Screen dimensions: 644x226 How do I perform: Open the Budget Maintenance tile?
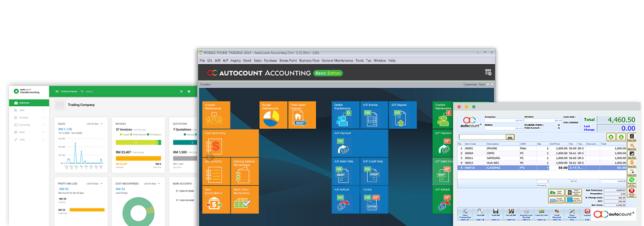[x=273, y=115]
